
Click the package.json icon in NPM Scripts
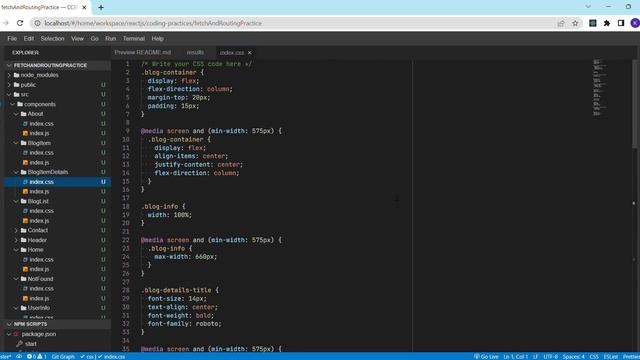(x=16, y=334)
